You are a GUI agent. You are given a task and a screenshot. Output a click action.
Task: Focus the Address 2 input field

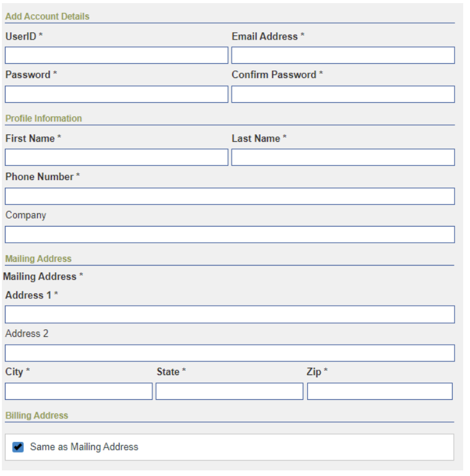pos(230,353)
